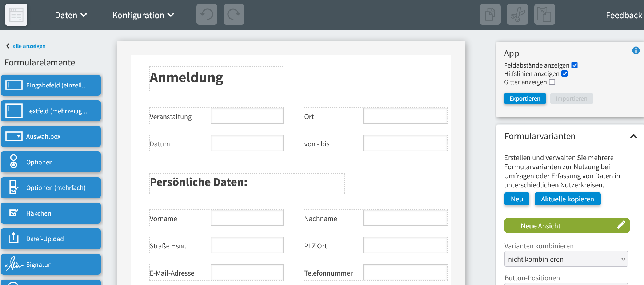Select the Telefonnummer field label

(328, 273)
